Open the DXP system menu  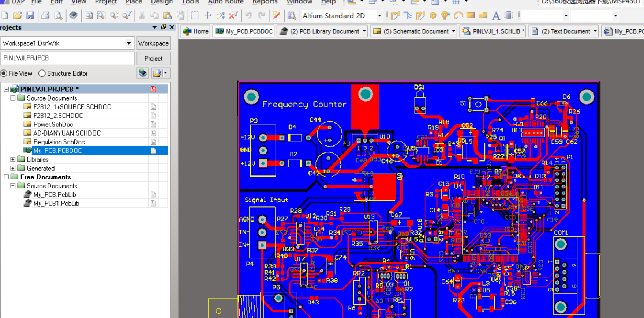pos(18,2)
